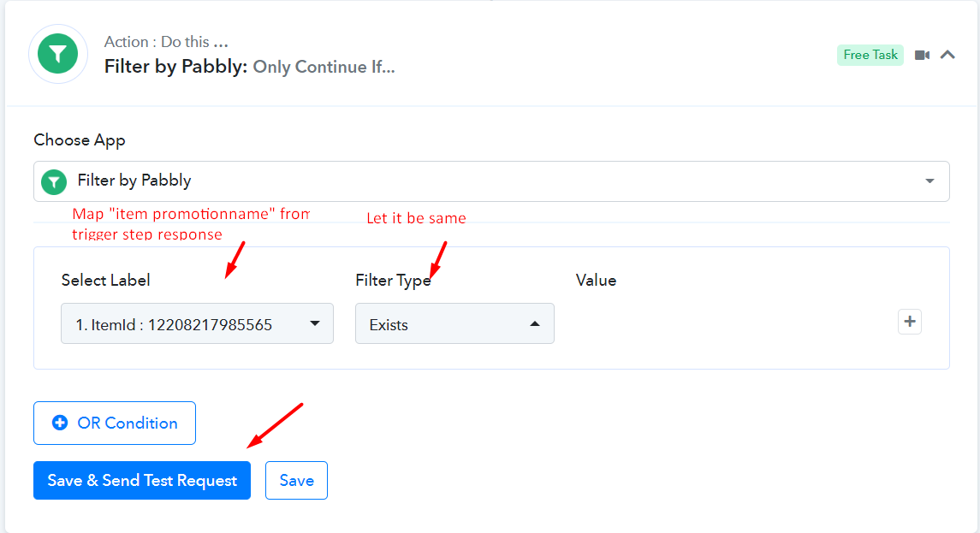Click the Filter Type heading text
The image size is (980, 533).
tap(393, 280)
